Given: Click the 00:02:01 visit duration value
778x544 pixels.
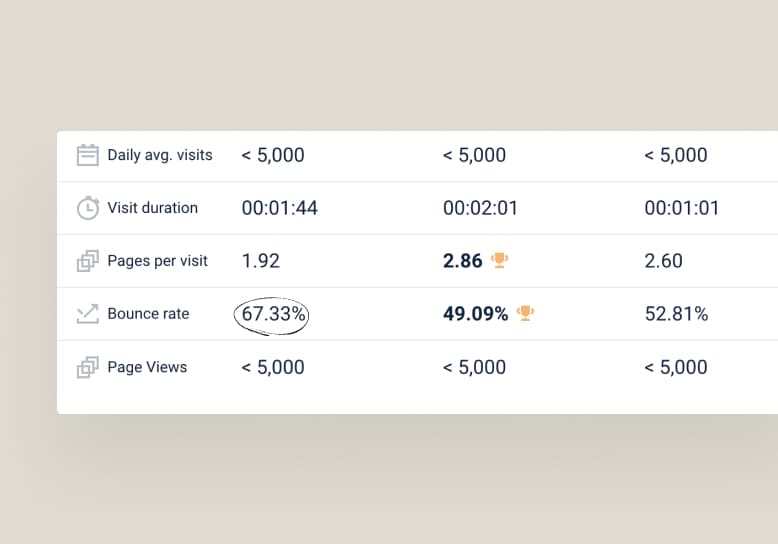Looking at the screenshot, I should tap(481, 208).
